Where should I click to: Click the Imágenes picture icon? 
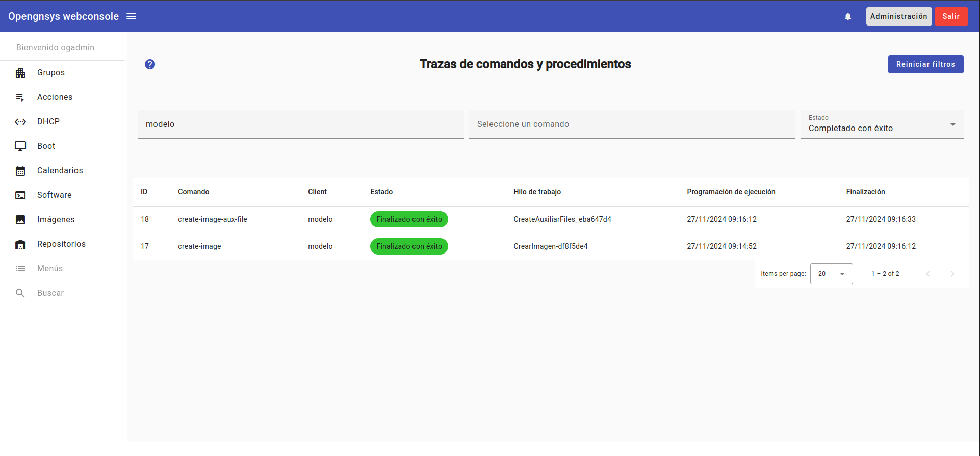(20, 220)
